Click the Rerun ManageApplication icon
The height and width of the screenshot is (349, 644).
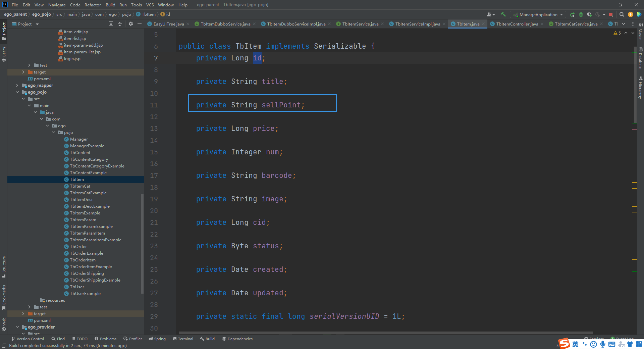(x=572, y=14)
